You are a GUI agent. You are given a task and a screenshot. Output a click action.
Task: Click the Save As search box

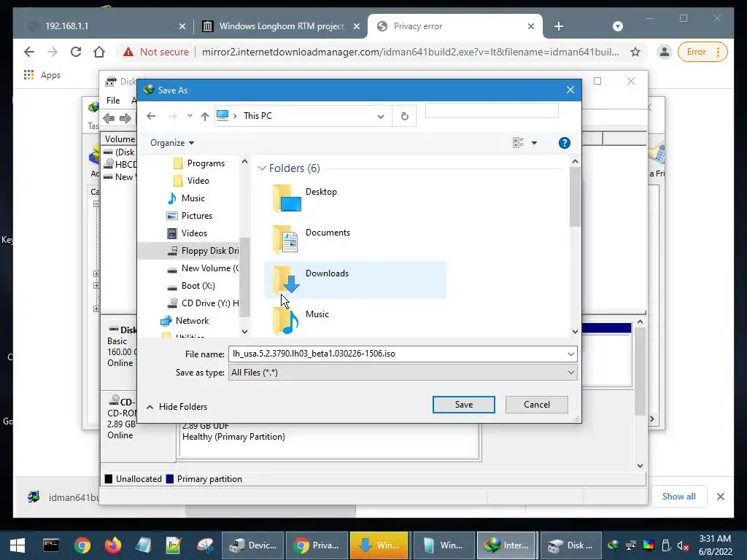492,111
